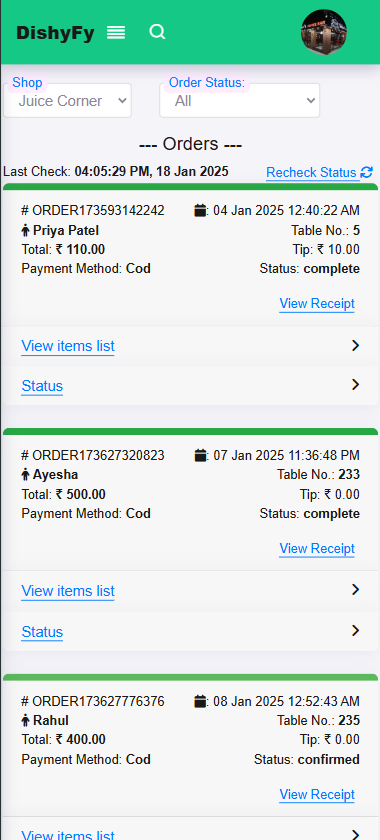
Task: Expand items list chevron for Priya Patel's order
Action: tap(355, 346)
